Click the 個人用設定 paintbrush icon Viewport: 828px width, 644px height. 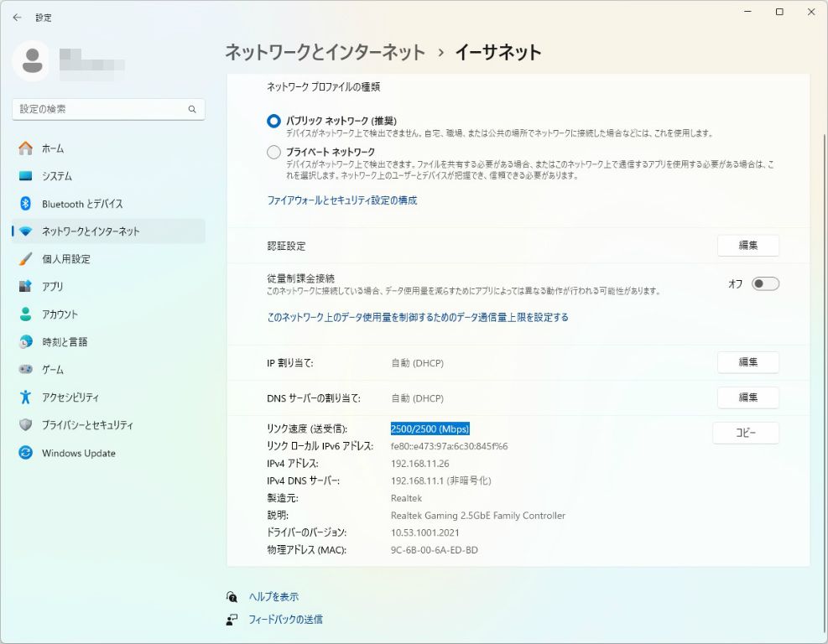(x=26, y=259)
